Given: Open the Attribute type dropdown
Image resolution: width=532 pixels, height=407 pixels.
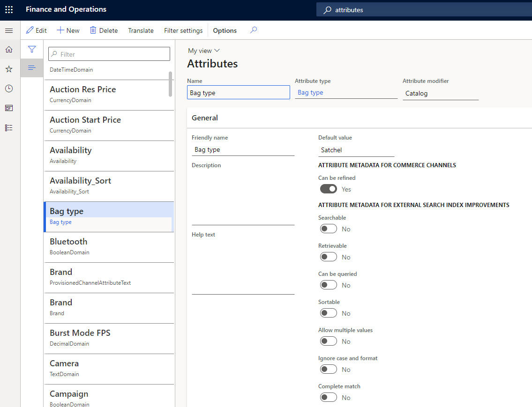Looking at the screenshot, I should (346, 92).
